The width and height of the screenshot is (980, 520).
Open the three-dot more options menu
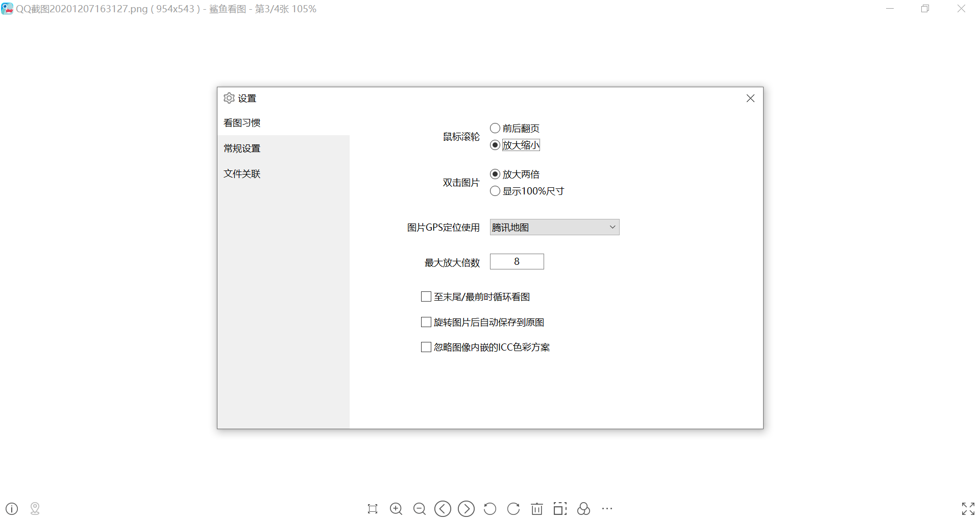point(607,509)
